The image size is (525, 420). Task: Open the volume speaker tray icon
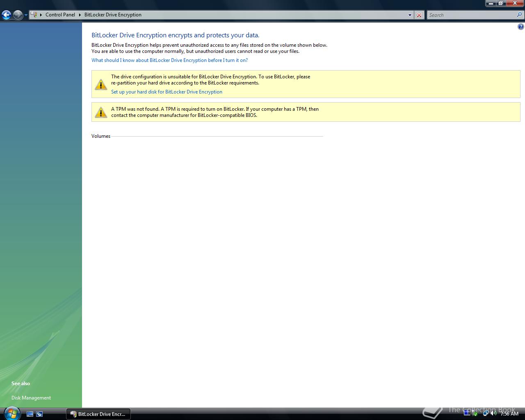point(493,413)
